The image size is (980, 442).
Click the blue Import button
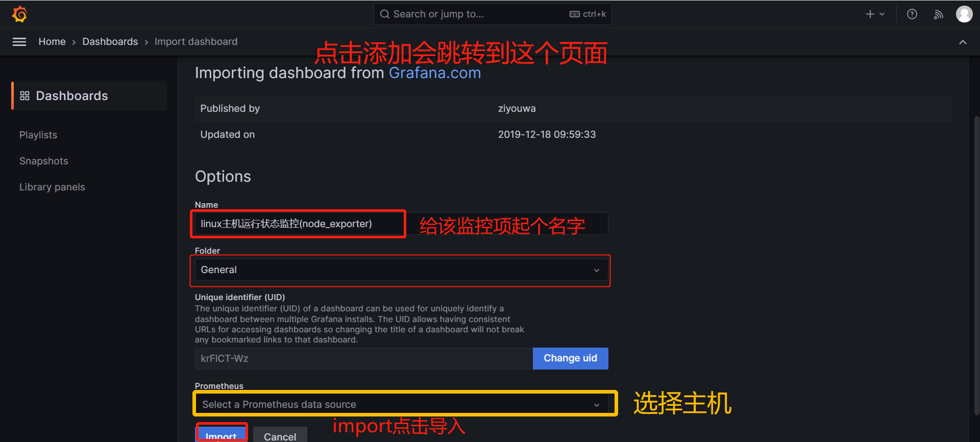coord(222,434)
